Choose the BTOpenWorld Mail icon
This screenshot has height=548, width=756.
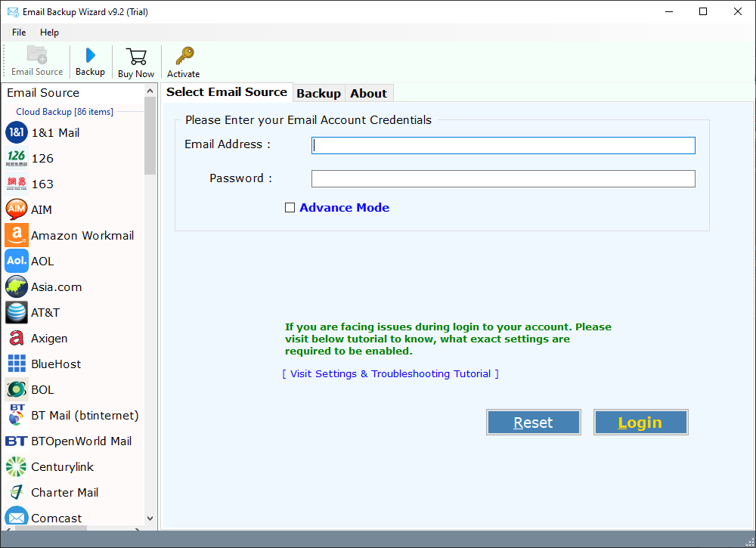click(x=17, y=441)
